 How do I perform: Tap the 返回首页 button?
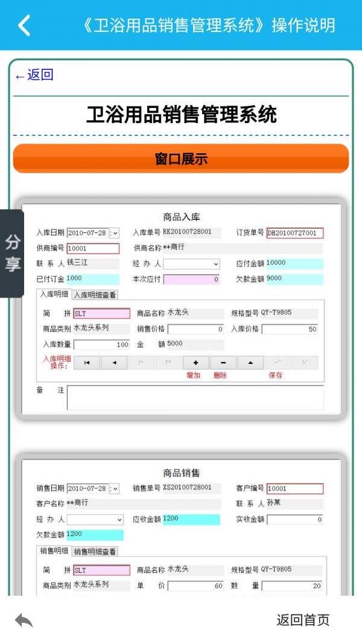point(303,620)
